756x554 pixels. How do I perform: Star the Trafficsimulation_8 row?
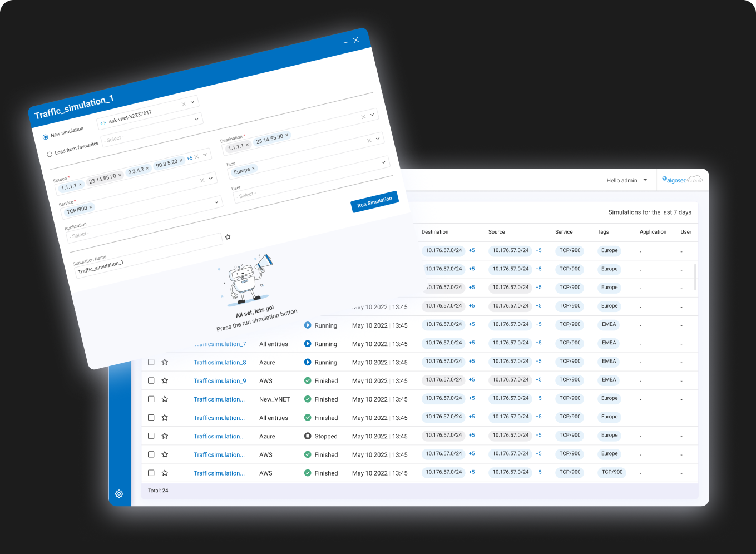pos(165,362)
